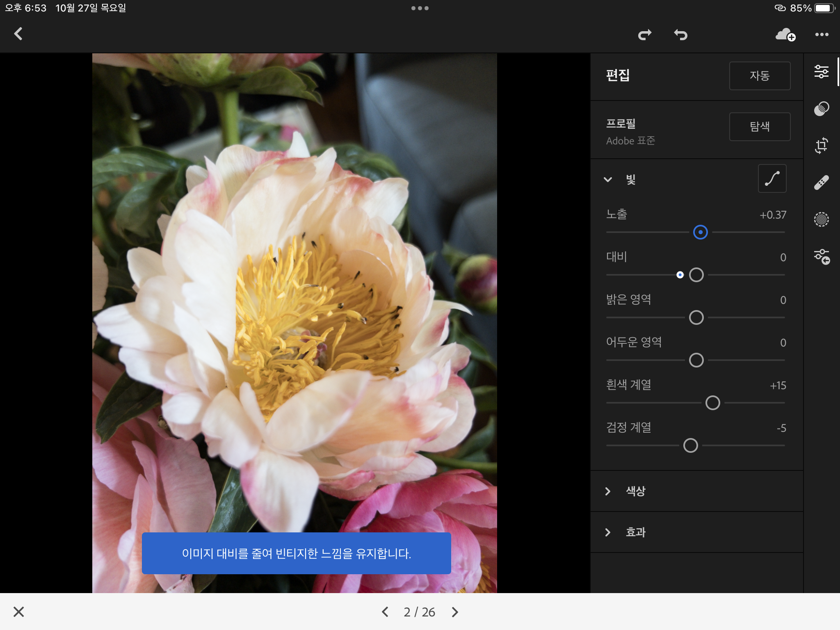Click the undo arrow
The image size is (840, 630).
pos(680,35)
